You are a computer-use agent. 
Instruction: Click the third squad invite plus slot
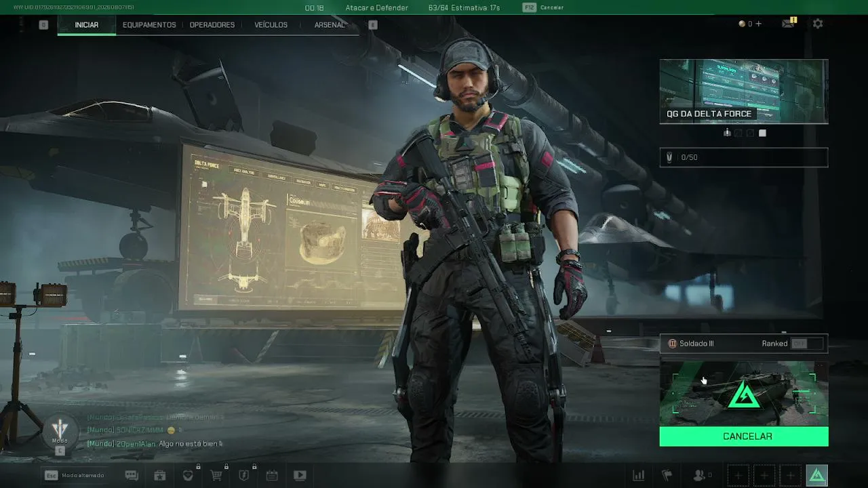coord(791,476)
